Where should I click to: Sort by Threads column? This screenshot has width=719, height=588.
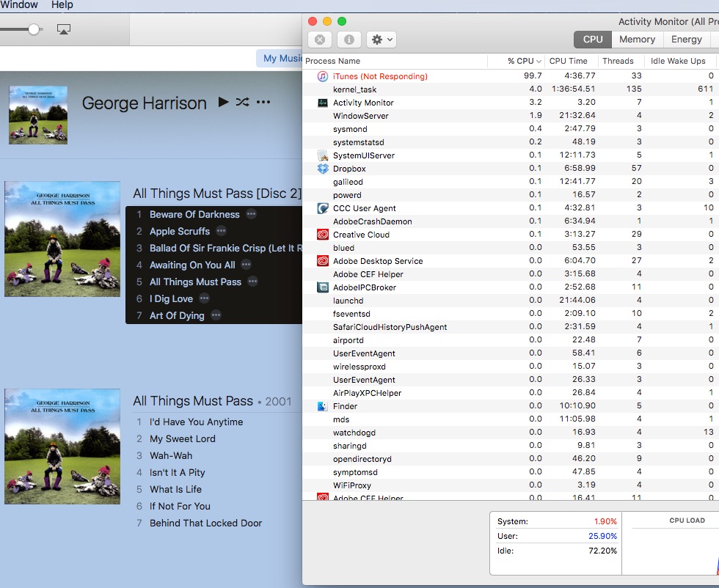click(621, 61)
